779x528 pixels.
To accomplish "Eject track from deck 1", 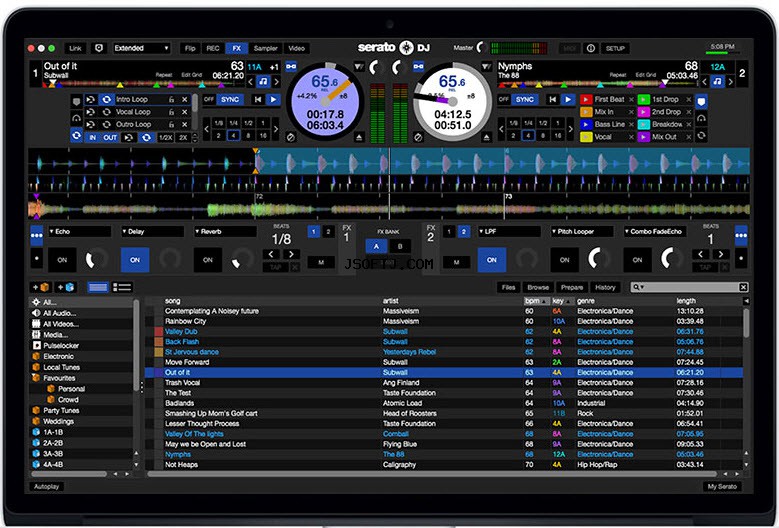I will [x=359, y=137].
